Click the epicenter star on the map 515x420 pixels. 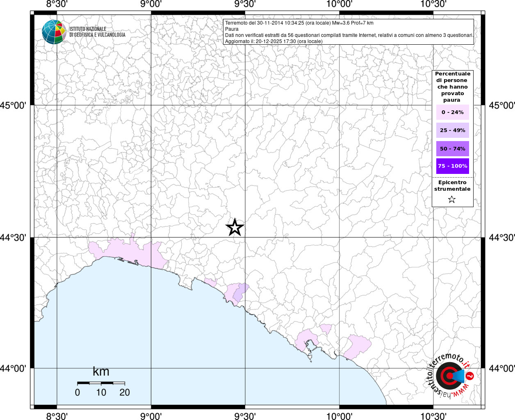235,227
